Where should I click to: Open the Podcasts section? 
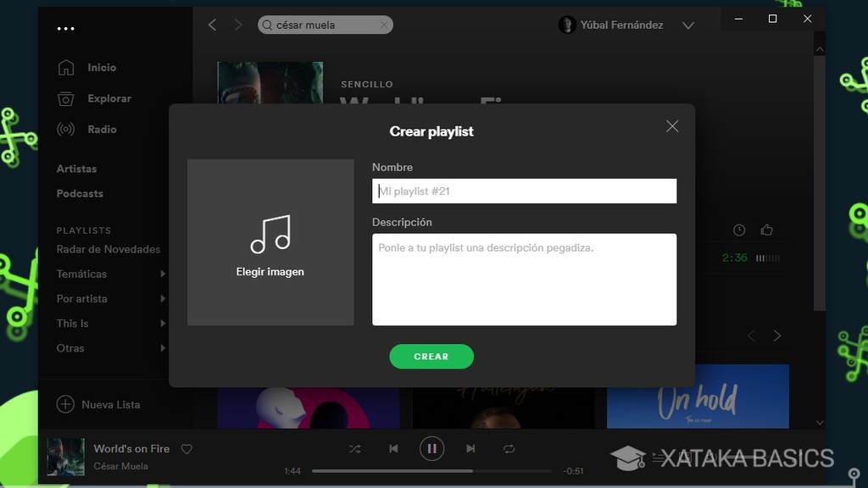[x=79, y=193]
